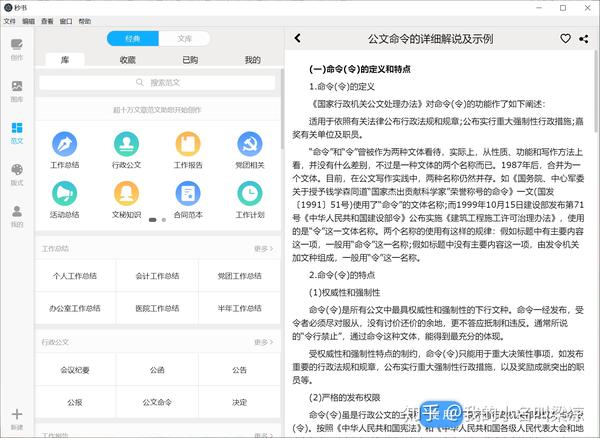The image size is (600, 438).
Task: Open the 合同范本 category icon
Action: [x=188, y=194]
